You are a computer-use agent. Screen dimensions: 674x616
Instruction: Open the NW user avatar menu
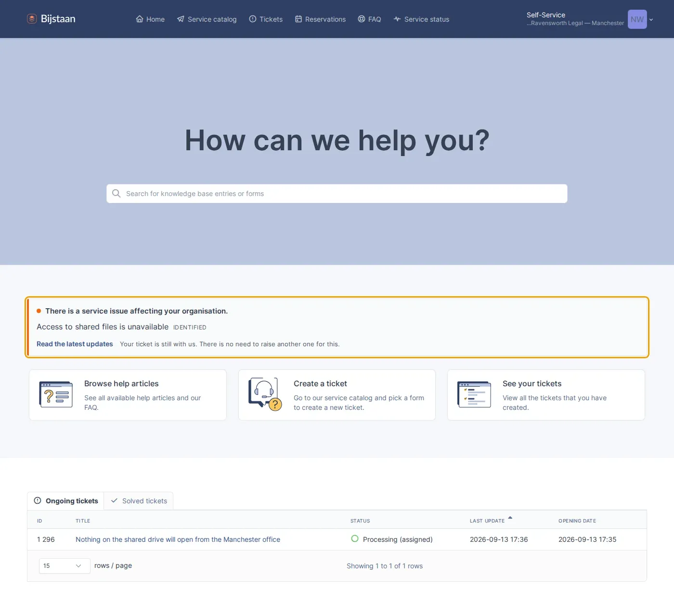(637, 19)
